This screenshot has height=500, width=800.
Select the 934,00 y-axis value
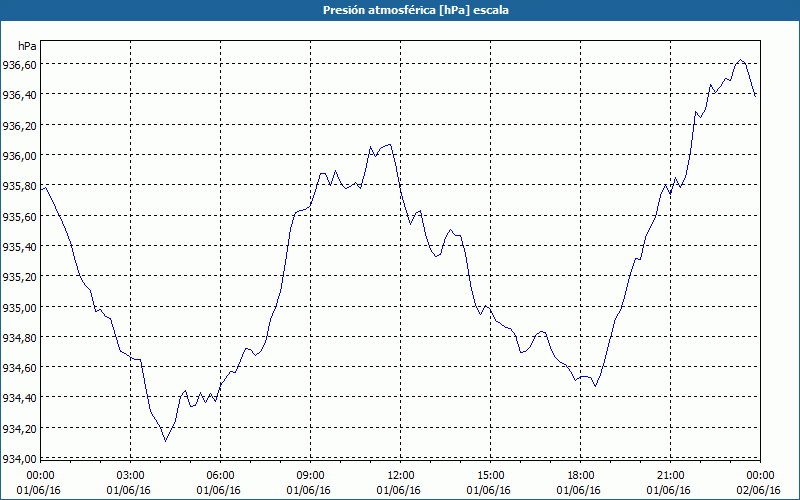[19, 459]
